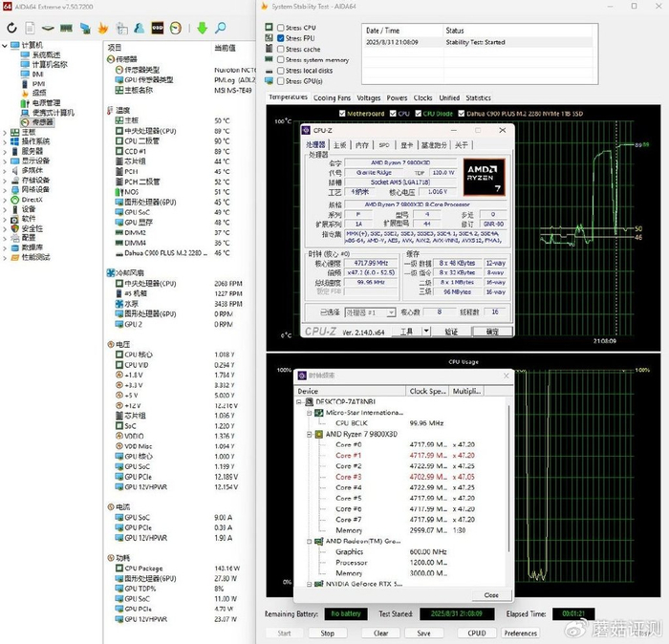Uncheck the Stress FPU checkbox
669x644 pixels.
coord(280,38)
